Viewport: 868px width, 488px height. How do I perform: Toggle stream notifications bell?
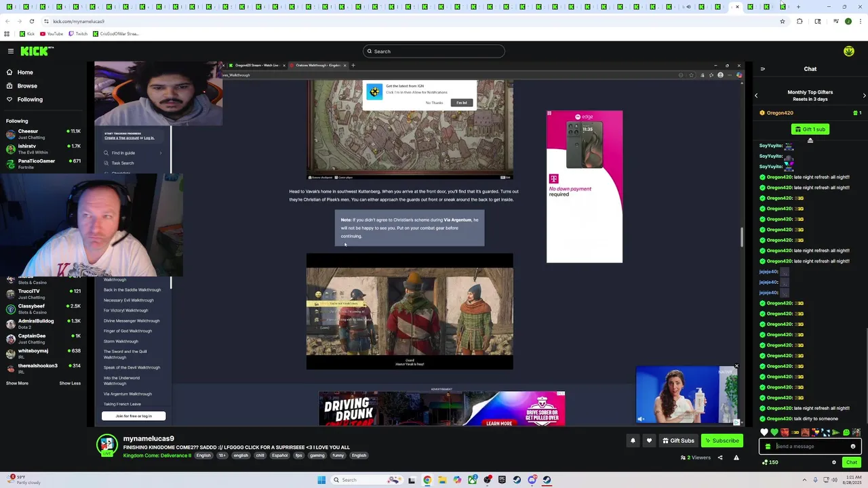[x=633, y=441]
